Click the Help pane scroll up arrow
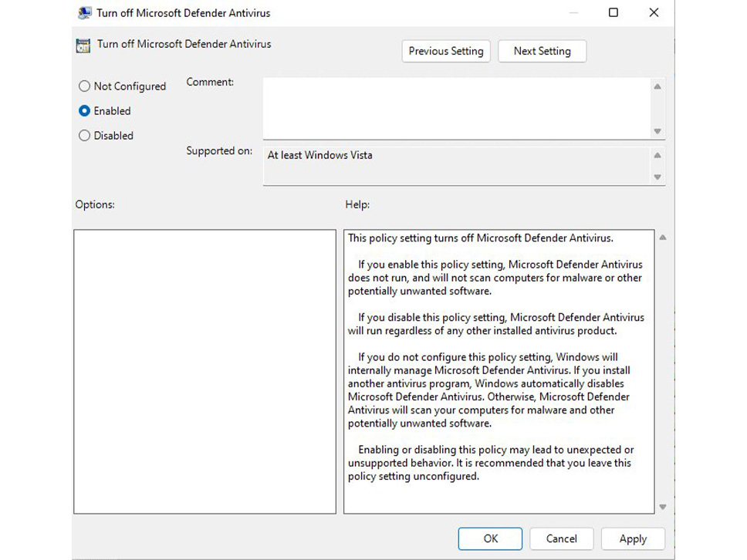This screenshot has height=560, width=747. coord(663,238)
